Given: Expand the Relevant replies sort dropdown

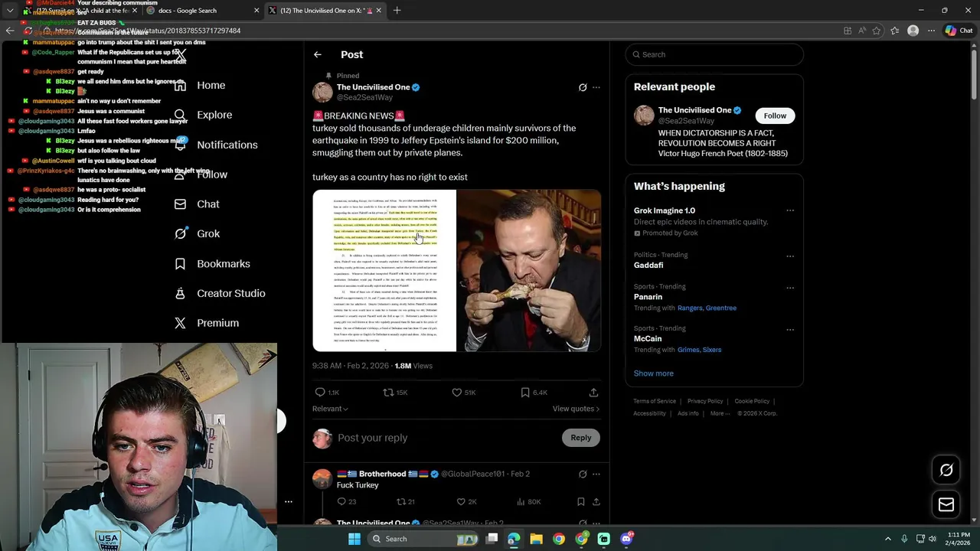Looking at the screenshot, I should pyautogui.click(x=330, y=409).
